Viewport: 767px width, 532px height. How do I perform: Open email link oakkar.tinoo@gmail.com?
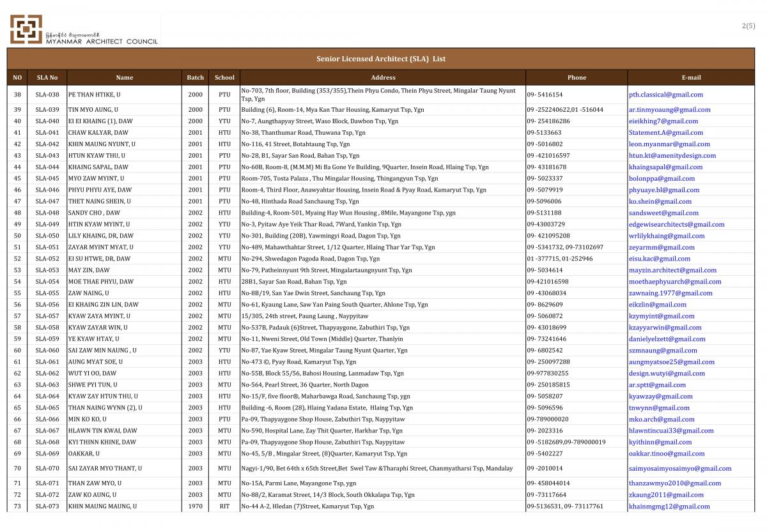coord(666,454)
